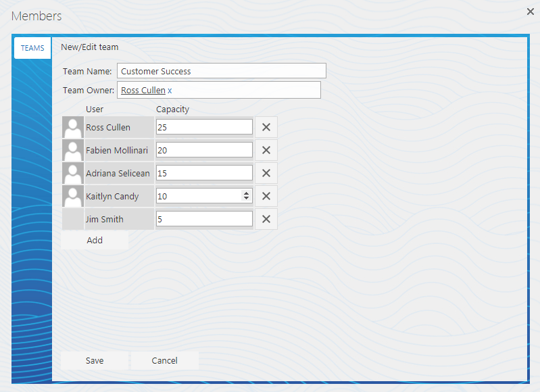Save the team
The image size is (540, 392).
95,361
